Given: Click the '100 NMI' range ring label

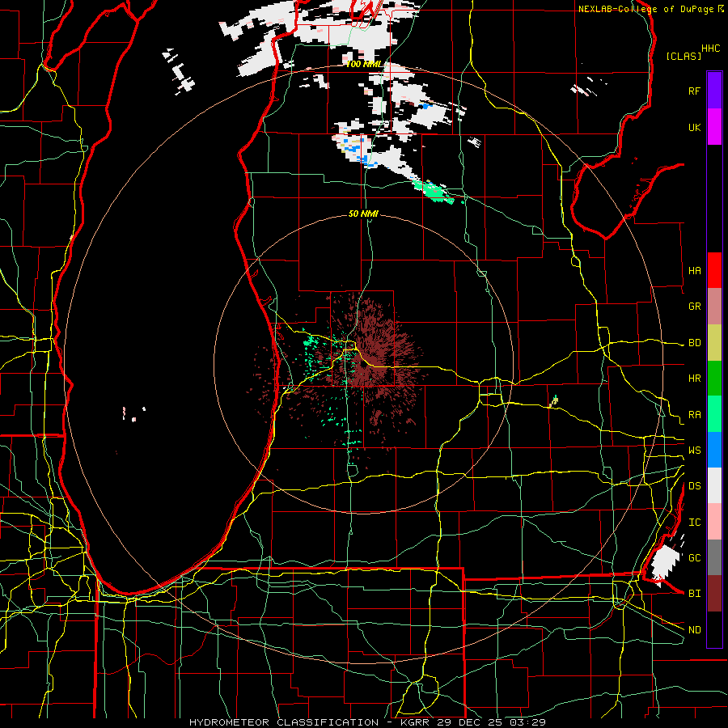Looking at the screenshot, I should (364, 64).
